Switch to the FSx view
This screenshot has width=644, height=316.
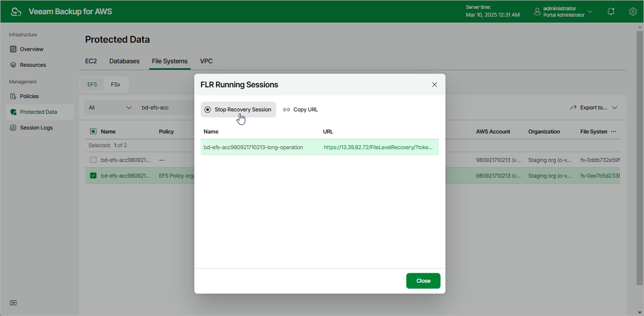click(116, 84)
